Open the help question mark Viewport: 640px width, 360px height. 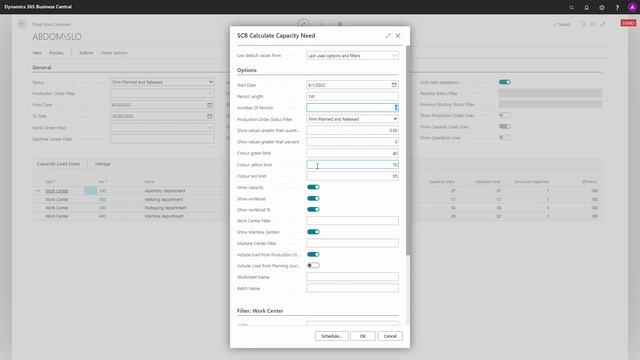point(617,7)
